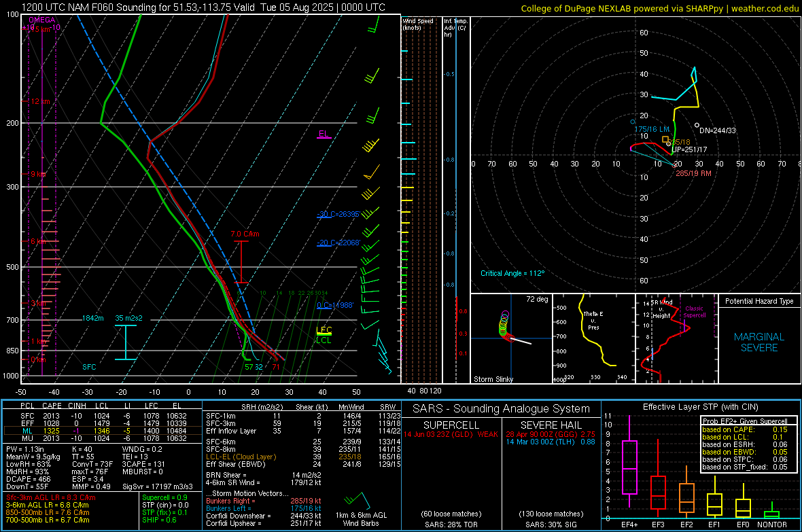Click the SFC-1km shear row

[x=303, y=416]
